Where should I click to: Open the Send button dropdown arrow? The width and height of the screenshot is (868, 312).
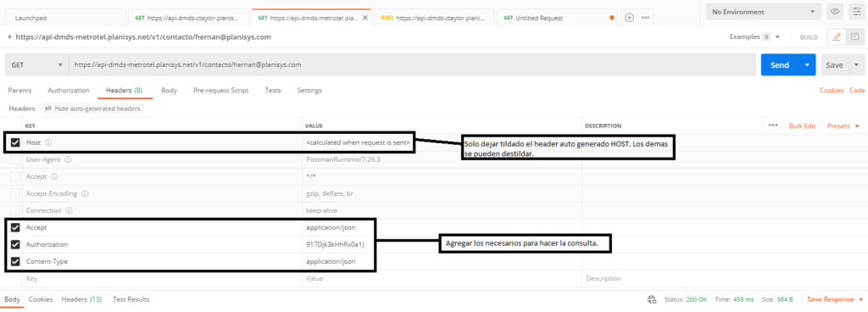point(807,64)
